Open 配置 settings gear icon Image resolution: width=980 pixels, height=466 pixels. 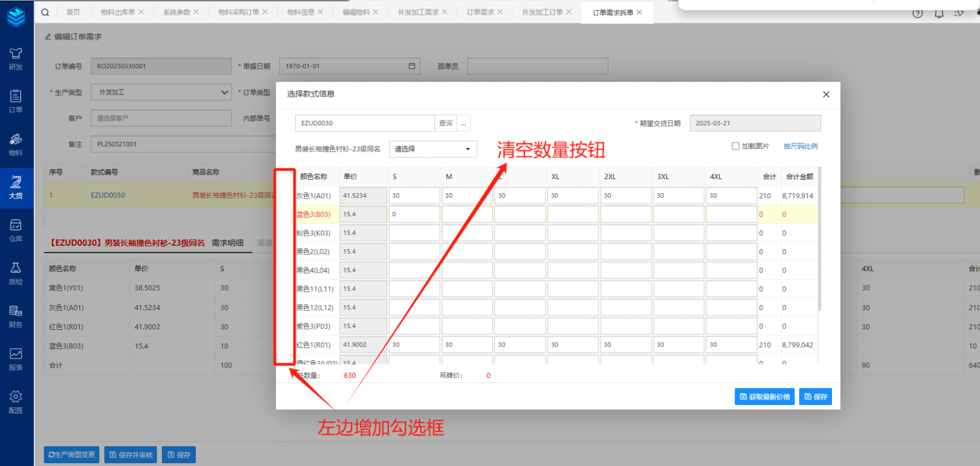point(16,402)
